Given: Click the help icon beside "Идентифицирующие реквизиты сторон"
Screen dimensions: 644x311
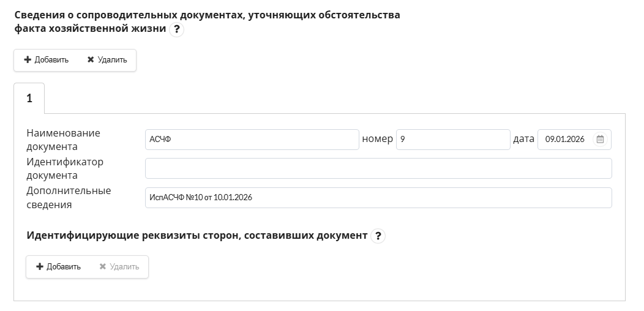Looking at the screenshot, I should pos(378,236).
